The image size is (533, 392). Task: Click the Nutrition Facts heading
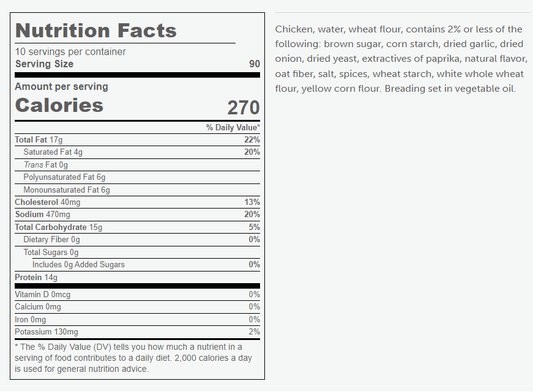(x=96, y=31)
